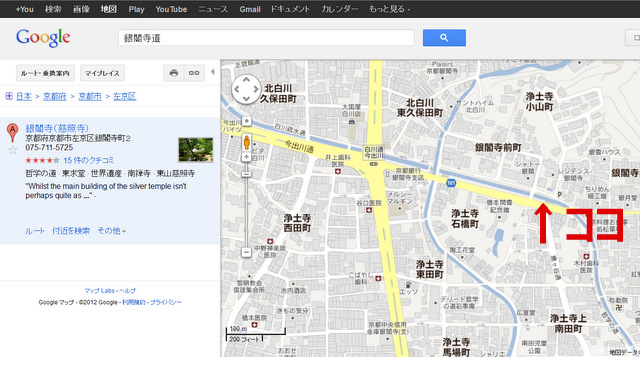Open カレンダー in the top bar

coord(340,9)
